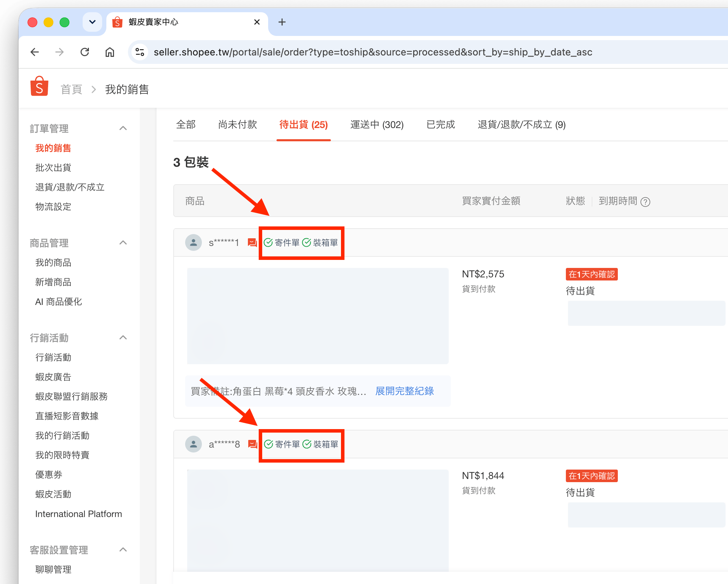Click the Shopee favicon on the tab

[117, 22]
